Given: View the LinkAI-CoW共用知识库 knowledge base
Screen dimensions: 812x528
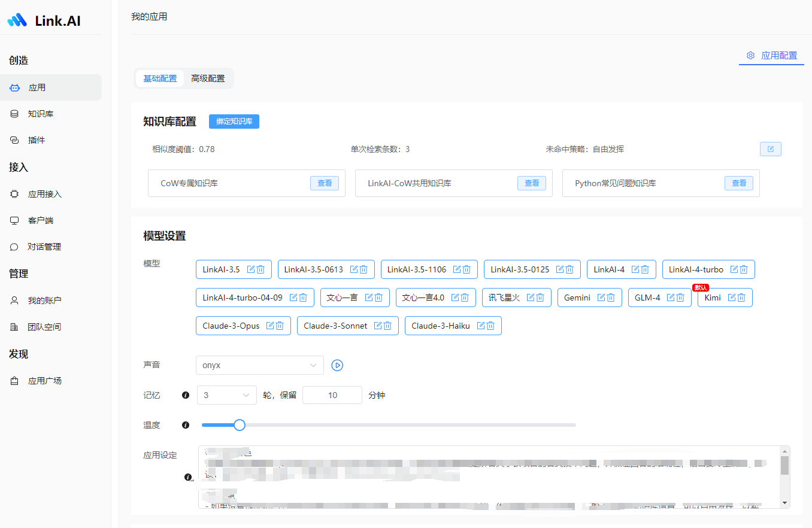Looking at the screenshot, I should click(x=532, y=183).
